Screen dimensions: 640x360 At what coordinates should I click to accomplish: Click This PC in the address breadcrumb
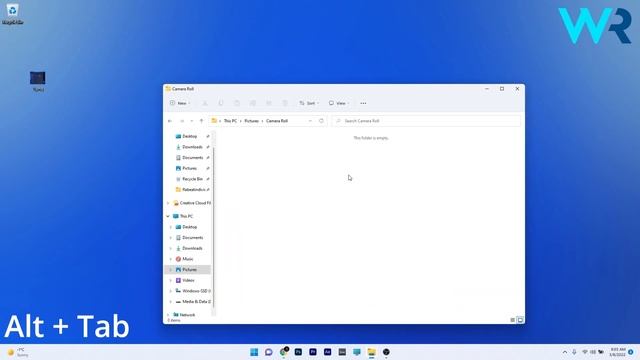tap(230, 121)
